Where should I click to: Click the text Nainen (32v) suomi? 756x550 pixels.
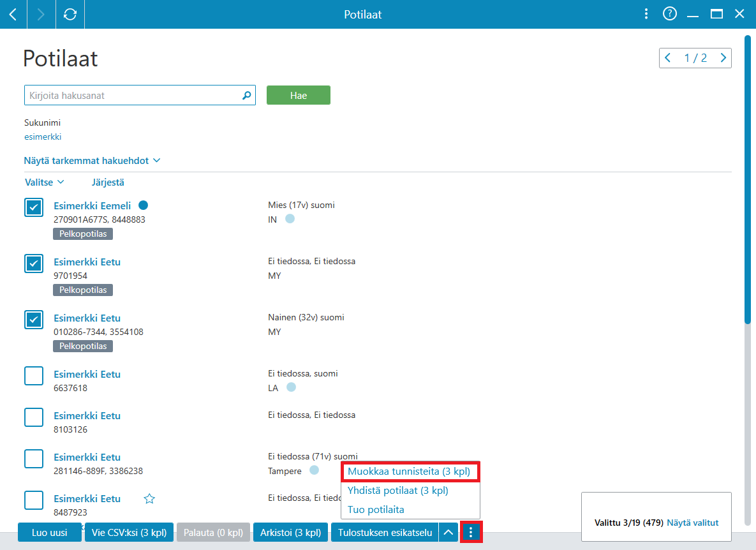pos(306,317)
